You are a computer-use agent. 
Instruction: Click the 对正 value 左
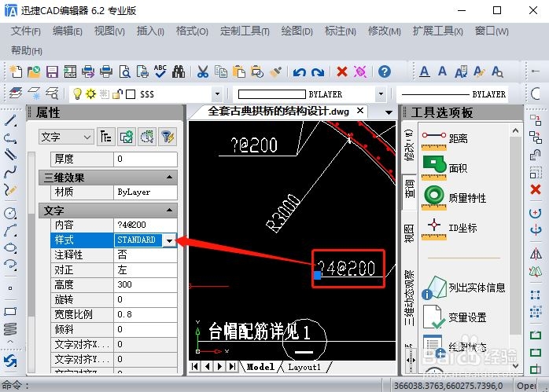[146, 269]
